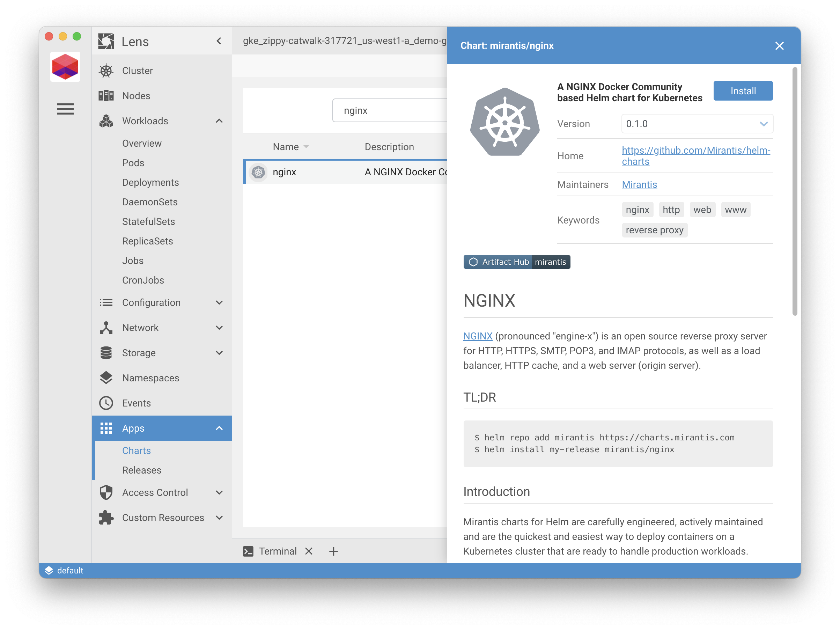Switch to the Releases tab under Apps
The image size is (840, 630).
[x=141, y=470]
